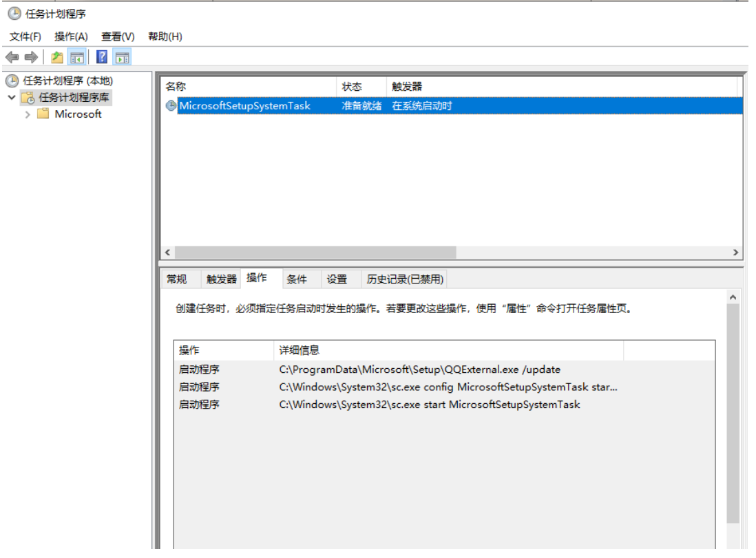Select 任务计划程序 (本地) tree root
Screen dimensions: 756x558
68,81
